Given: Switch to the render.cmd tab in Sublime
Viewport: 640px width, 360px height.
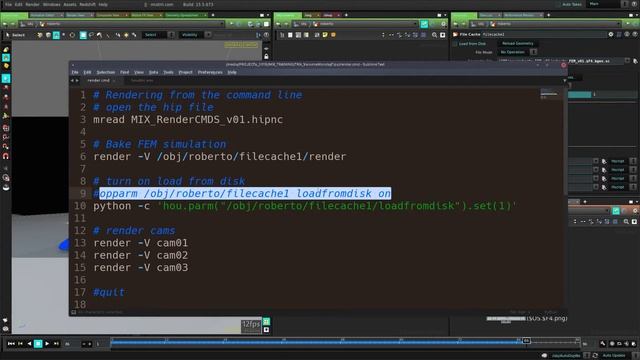Looking at the screenshot, I should click(x=98, y=80).
